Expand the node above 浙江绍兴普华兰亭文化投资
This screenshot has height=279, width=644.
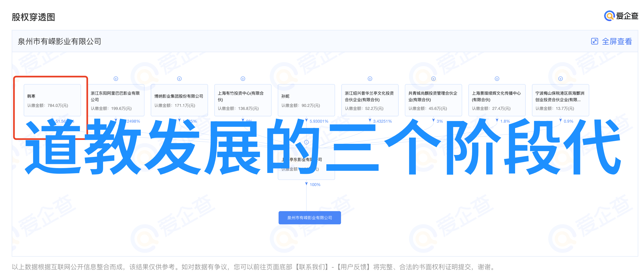(370, 79)
